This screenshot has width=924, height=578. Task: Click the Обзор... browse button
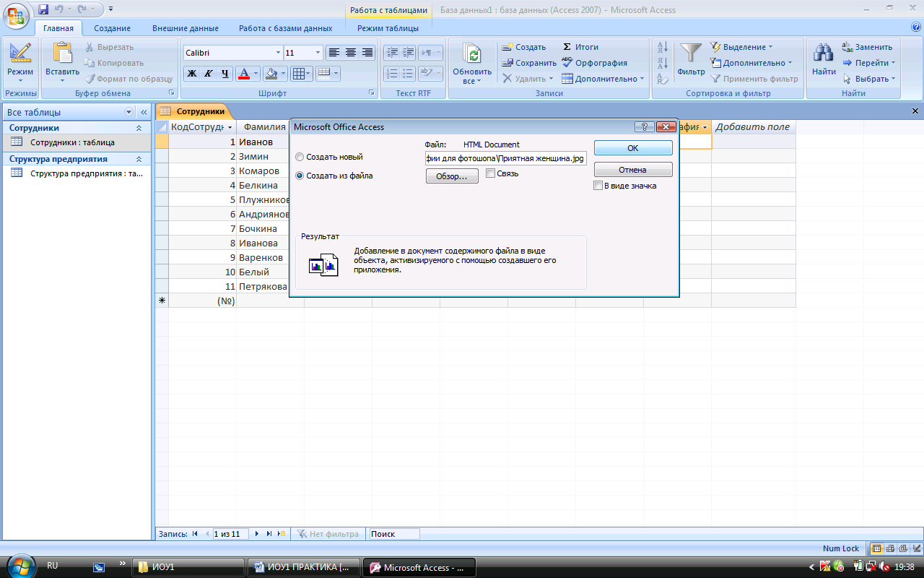pos(452,176)
